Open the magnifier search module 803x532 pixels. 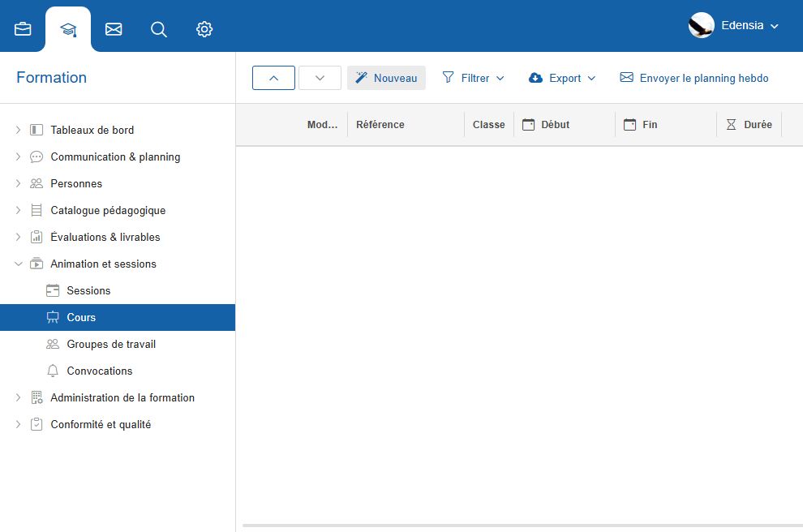pos(159,29)
